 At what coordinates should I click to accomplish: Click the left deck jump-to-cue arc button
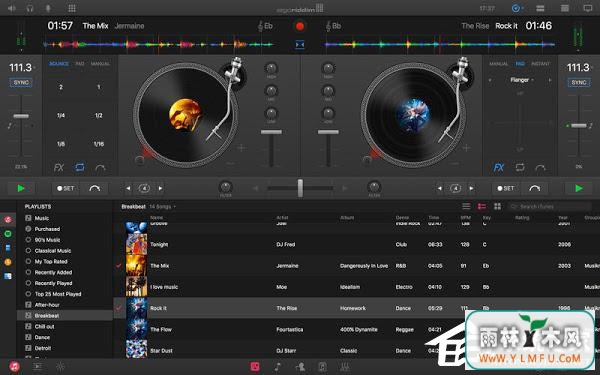pyautogui.click(x=95, y=188)
